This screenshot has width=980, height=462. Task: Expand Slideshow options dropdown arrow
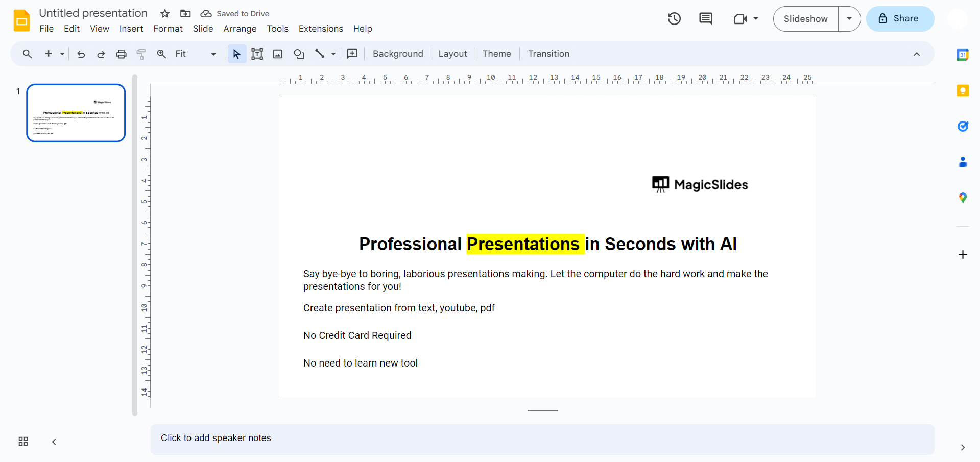849,19
